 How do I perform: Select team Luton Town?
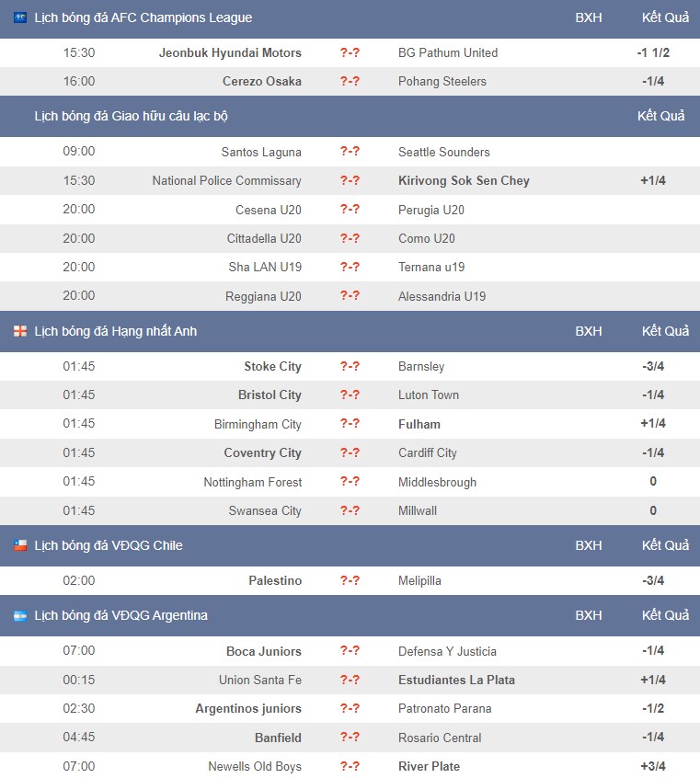point(429,395)
